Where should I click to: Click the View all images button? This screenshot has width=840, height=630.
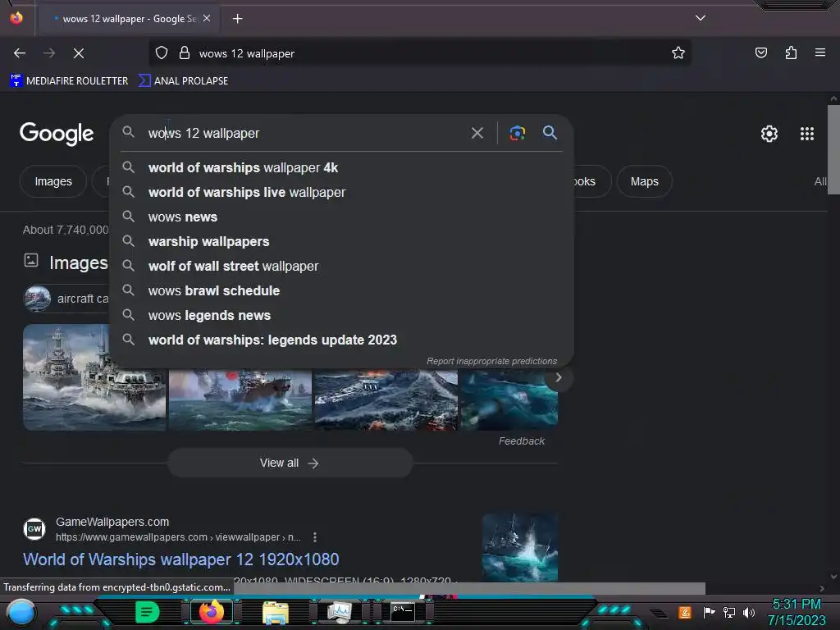(x=290, y=463)
